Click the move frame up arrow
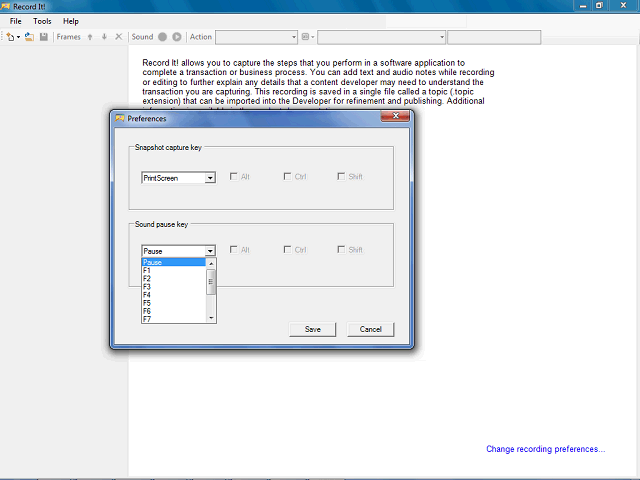The height and width of the screenshot is (480, 640). [90, 37]
